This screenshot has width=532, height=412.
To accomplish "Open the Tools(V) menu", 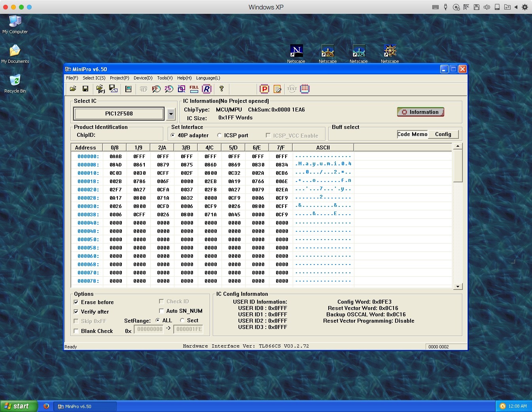I will (x=165, y=78).
